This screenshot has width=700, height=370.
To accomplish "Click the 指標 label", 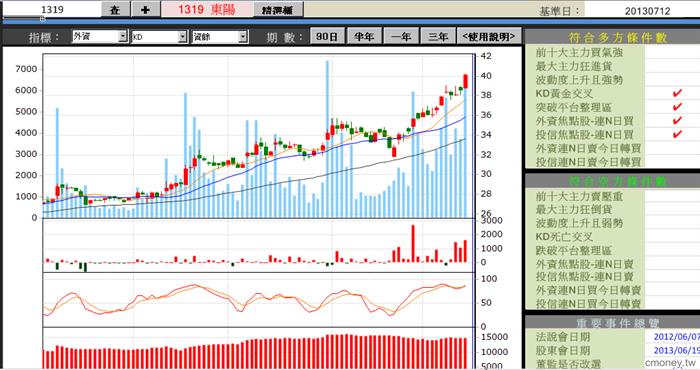I will pyautogui.click(x=43, y=37).
